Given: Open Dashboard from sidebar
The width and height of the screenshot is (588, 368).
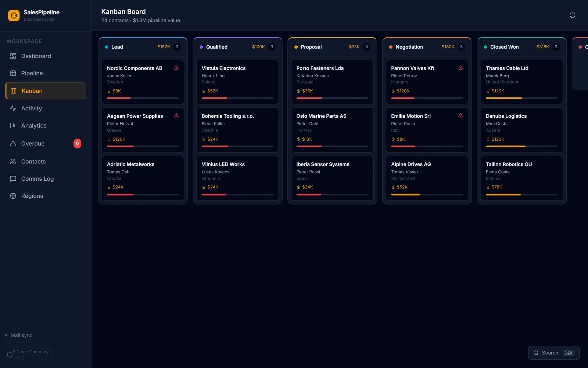Looking at the screenshot, I should click(x=46, y=56).
